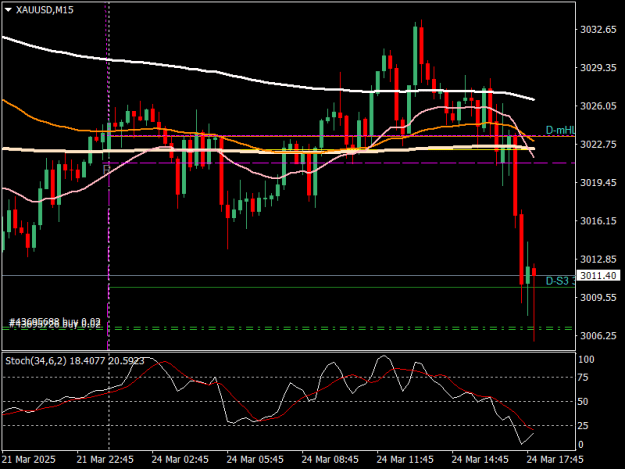The height and width of the screenshot is (469, 625).
Task: Click the 3029.35 price scale value
Action: tap(598, 68)
